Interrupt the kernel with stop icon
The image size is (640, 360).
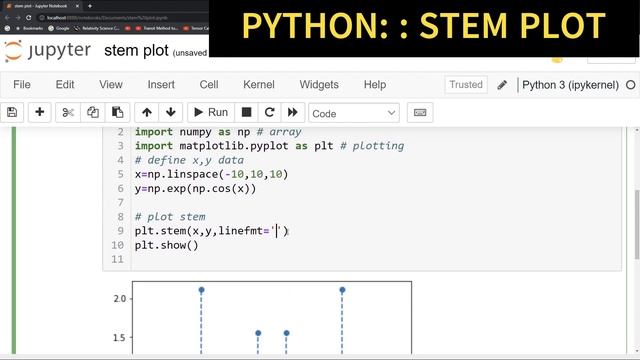246,112
